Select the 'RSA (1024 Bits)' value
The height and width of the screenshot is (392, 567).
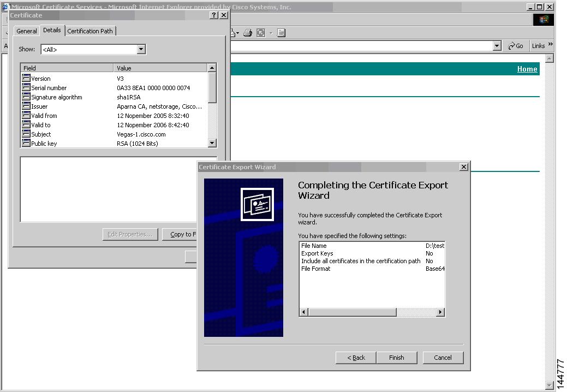tap(138, 144)
